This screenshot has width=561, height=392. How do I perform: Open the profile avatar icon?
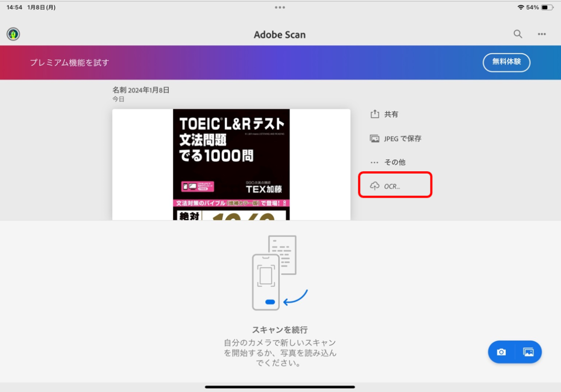[x=13, y=34]
